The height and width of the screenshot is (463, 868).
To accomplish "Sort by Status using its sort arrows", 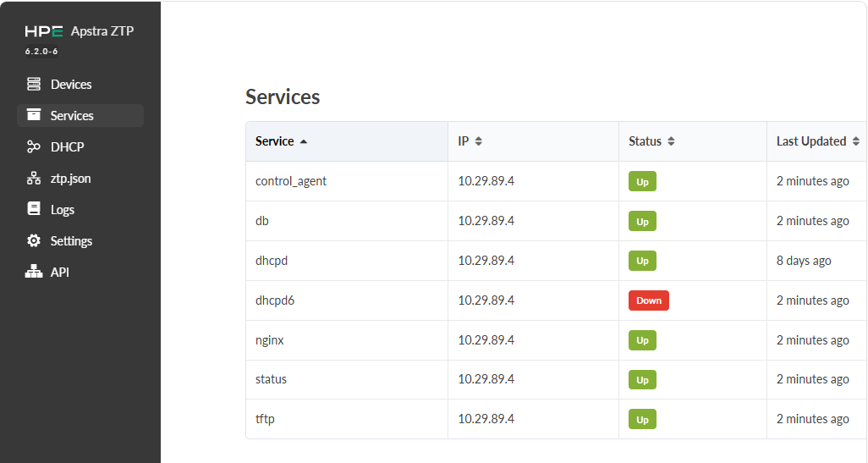I will (x=671, y=141).
